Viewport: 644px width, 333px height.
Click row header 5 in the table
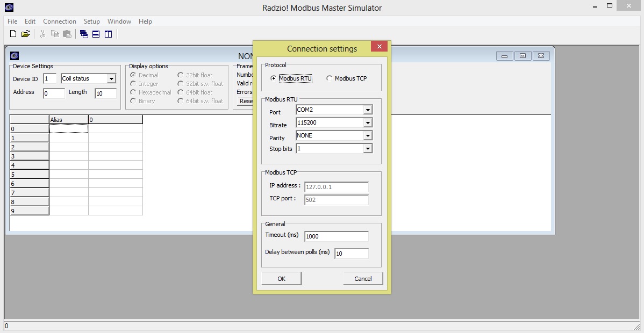point(30,175)
